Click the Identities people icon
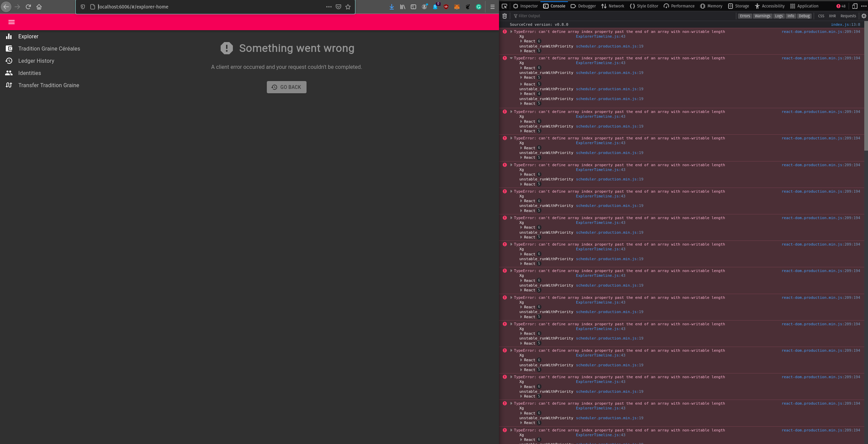This screenshot has width=868, height=444. coord(9,73)
